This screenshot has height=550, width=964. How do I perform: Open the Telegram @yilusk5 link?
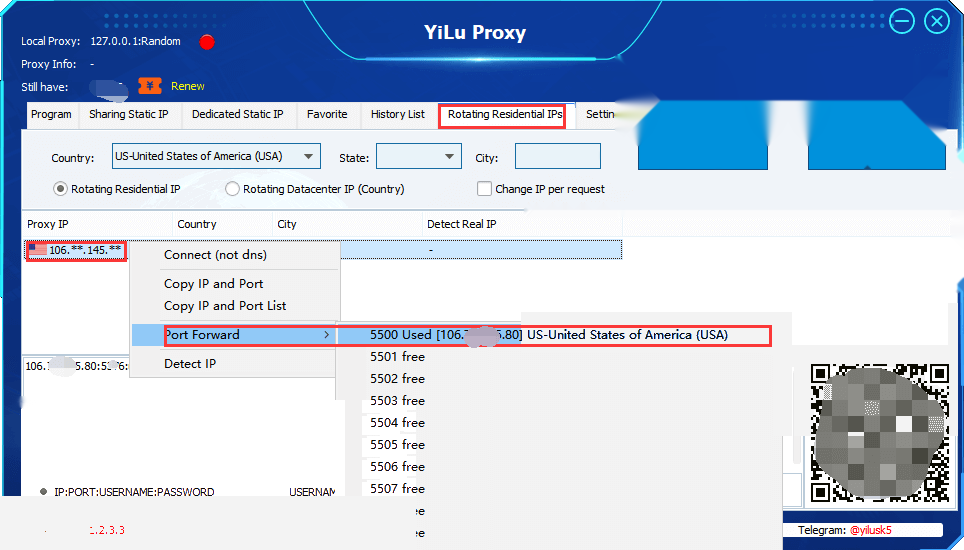(x=870, y=530)
